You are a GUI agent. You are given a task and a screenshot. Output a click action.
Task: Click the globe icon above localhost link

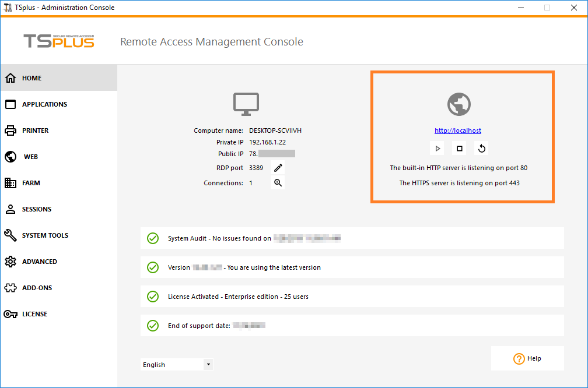[x=459, y=104]
